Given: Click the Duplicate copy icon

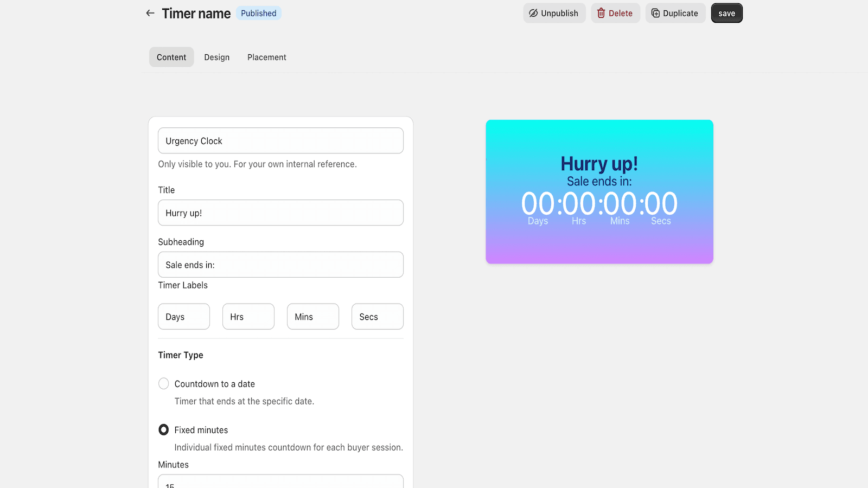Looking at the screenshot, I should pos(655,13).
